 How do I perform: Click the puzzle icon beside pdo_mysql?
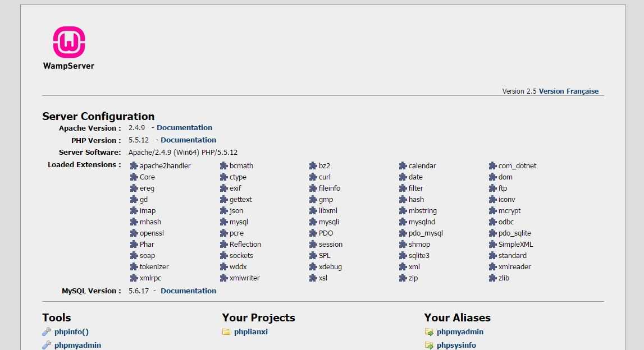[403, 233]
